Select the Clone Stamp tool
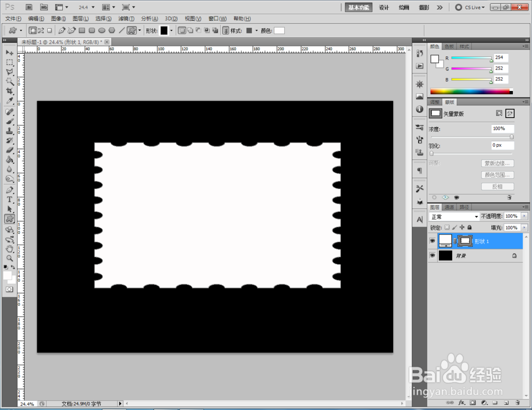Image resolution: width=532 pixels, height=410 pixels. (x=10, y=131)
